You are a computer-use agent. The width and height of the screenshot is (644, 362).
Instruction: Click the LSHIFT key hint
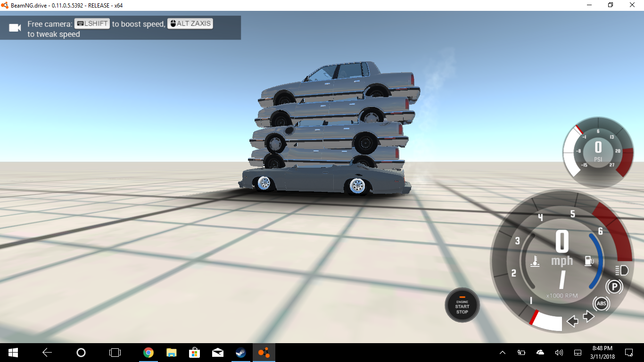(x=92, y=24)
